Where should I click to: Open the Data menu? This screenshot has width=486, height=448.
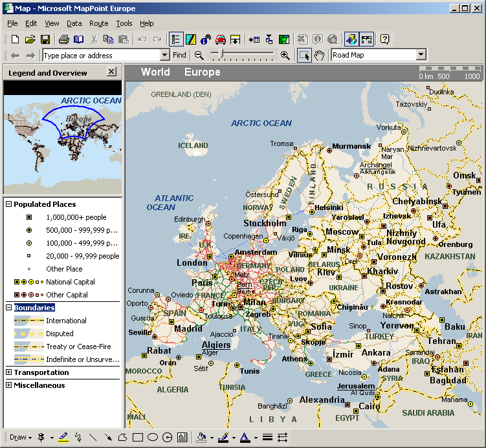pos(74,23)
